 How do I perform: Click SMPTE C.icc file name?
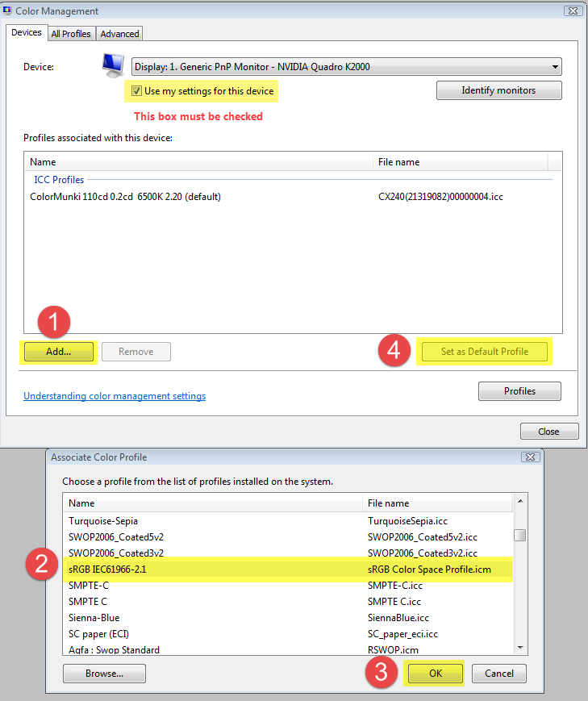click(394, 602)
